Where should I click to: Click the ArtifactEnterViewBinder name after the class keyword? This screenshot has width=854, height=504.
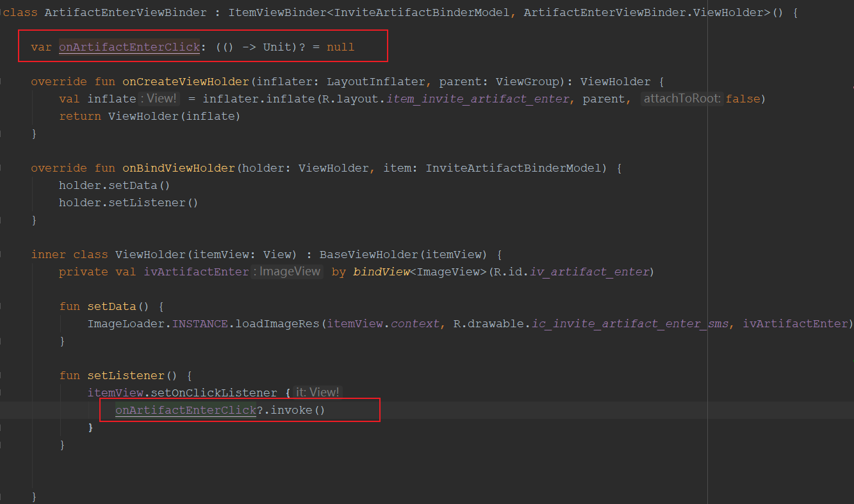tap(126, 12)
